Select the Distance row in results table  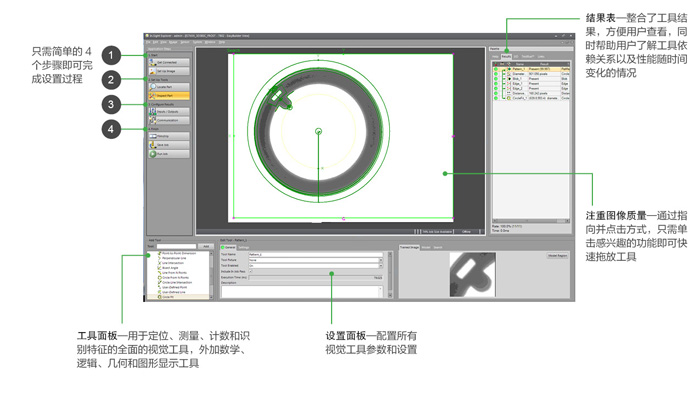(x=531, y=93)
